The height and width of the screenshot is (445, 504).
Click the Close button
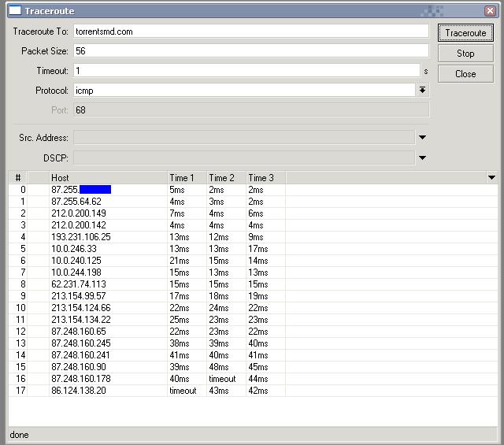point(465,74)
